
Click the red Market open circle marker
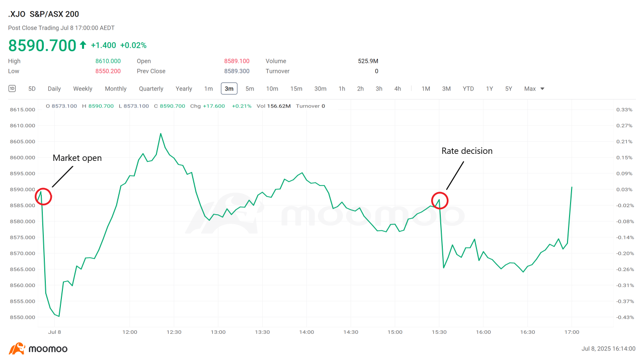[43, 197]
